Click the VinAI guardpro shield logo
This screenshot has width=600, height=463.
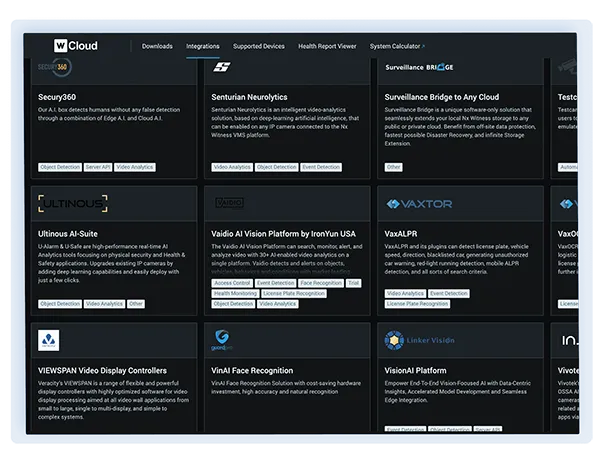tap(223, 340)
